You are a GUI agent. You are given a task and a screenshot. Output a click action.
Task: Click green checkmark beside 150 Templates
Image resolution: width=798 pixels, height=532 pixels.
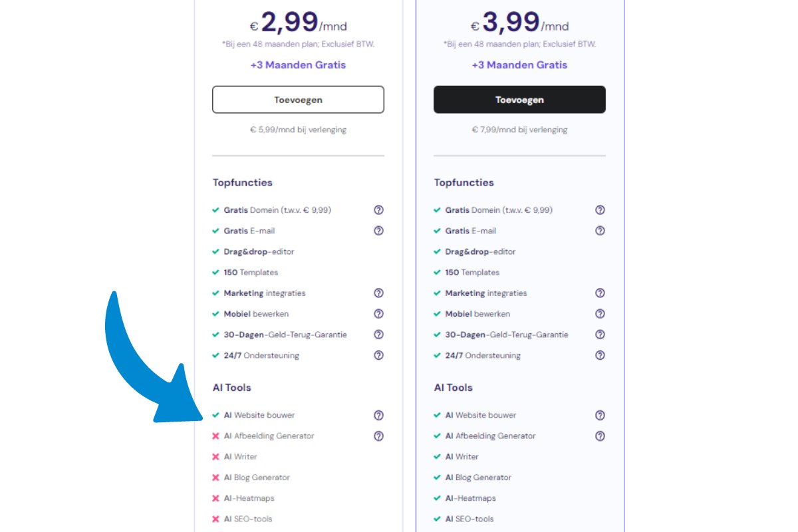216,272
